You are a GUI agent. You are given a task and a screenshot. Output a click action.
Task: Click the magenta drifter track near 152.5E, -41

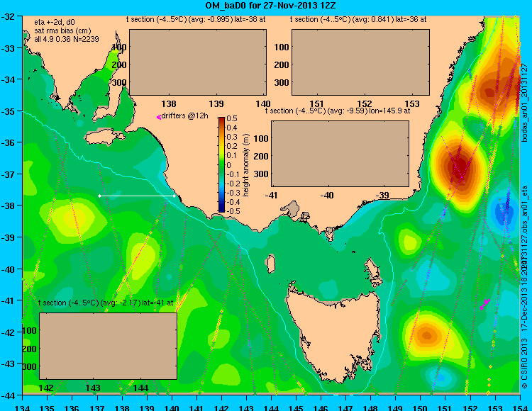tap(485, 304)
